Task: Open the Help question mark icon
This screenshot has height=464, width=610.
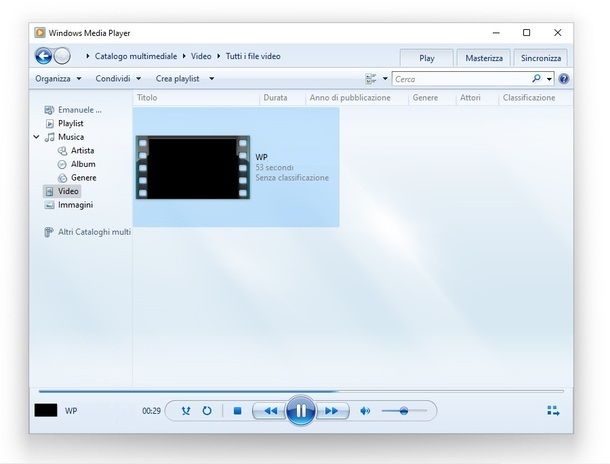Action: point(564,79)
